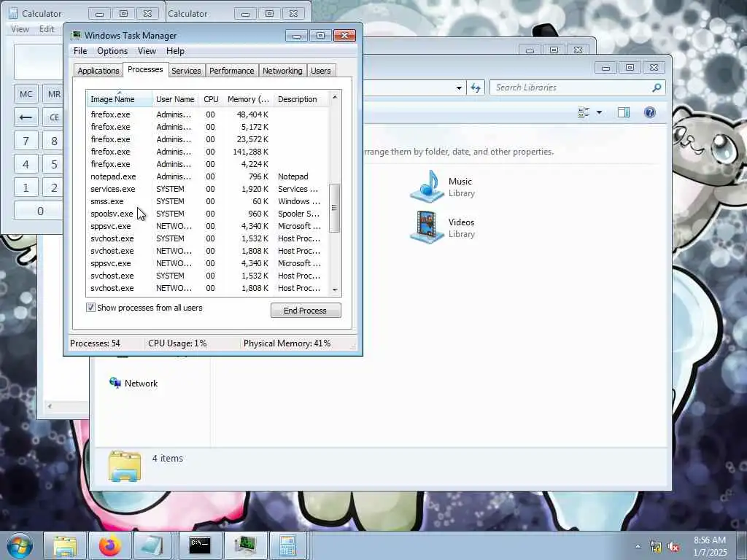Select Network in the Explorer navigation pane

[x=134, y=384]
